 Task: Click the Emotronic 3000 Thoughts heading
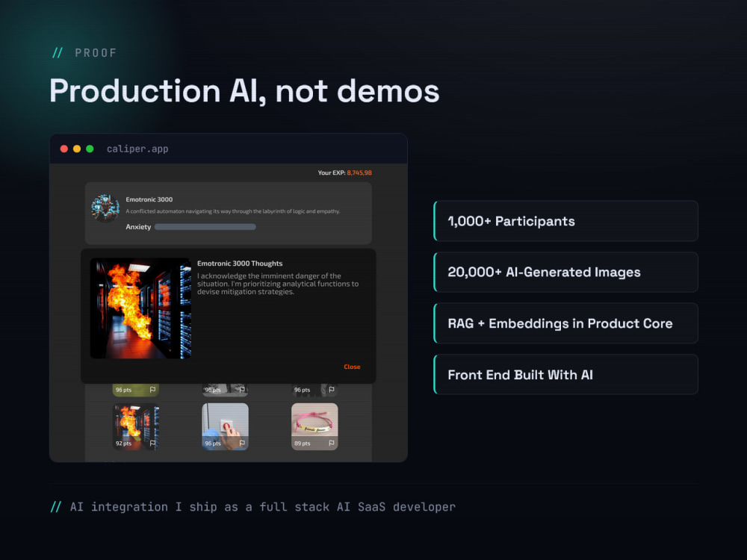(x=240, y=264)
